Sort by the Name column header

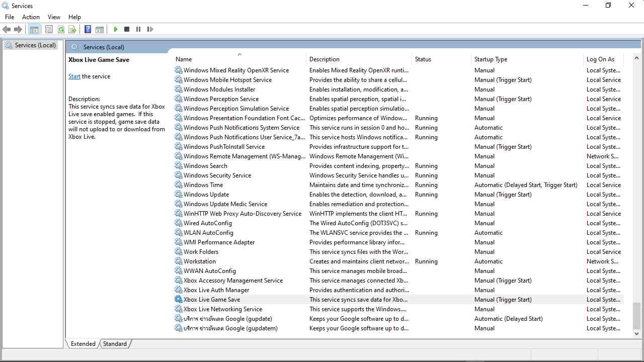pyautogui.click(x=184, y=59)
